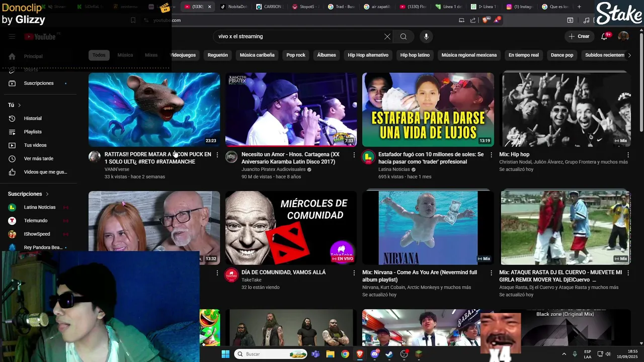
Task: Select the Reguetón filter chip
Action: coord(218,55)
